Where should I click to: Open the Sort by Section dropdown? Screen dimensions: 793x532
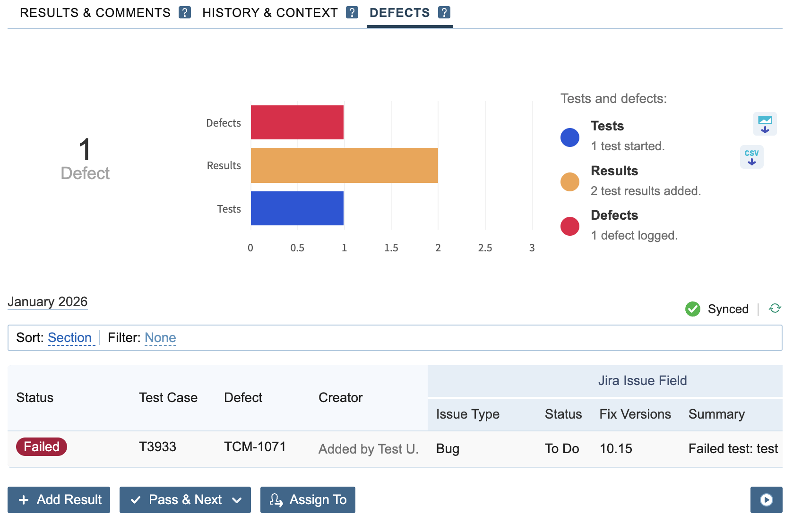click(x=70, y=338)
